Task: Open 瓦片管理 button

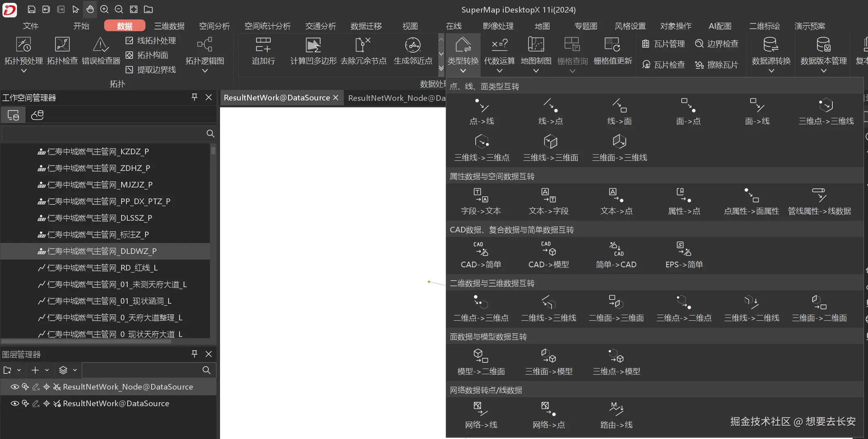Action: pos(663,44)
